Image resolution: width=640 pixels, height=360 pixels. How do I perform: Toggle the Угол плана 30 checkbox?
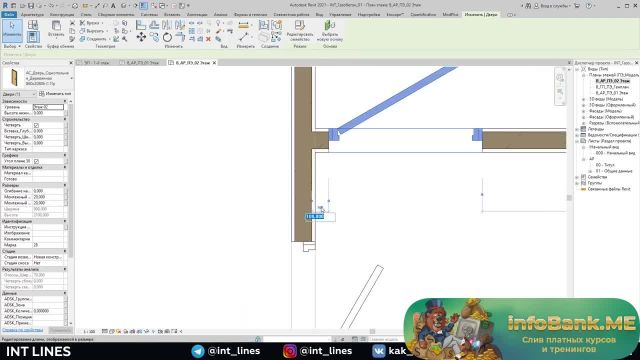click(x=36, y=161)
